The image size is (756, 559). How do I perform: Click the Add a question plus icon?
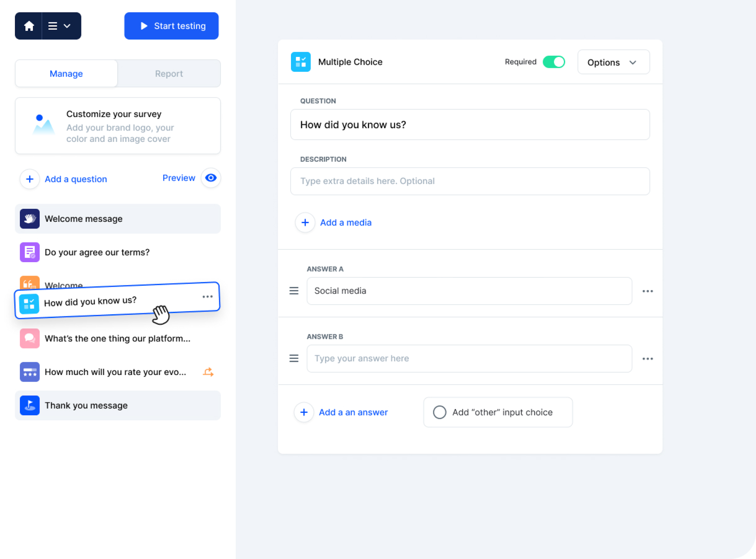tap(30, 179)
